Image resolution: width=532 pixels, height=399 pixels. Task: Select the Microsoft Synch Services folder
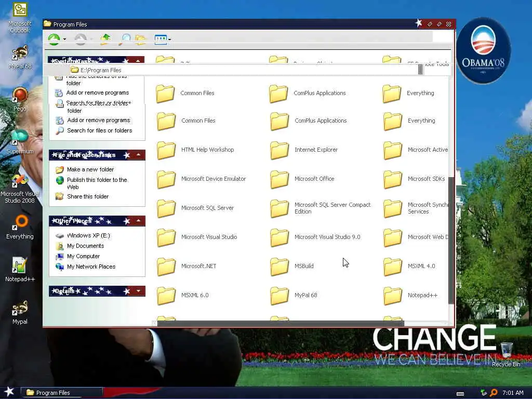pyautogui.click(x=416, y=208)
